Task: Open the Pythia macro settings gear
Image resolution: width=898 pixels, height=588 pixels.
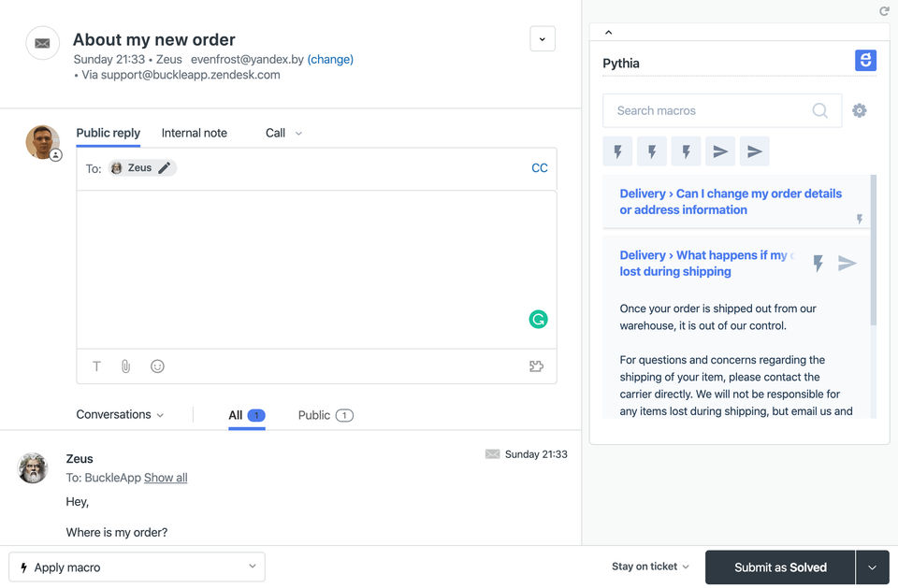Action: [x=860, y=110]
